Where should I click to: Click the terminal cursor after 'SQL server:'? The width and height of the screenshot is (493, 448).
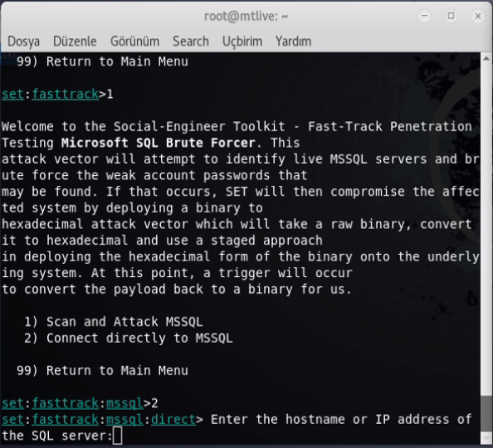click(x=117, y=436)
